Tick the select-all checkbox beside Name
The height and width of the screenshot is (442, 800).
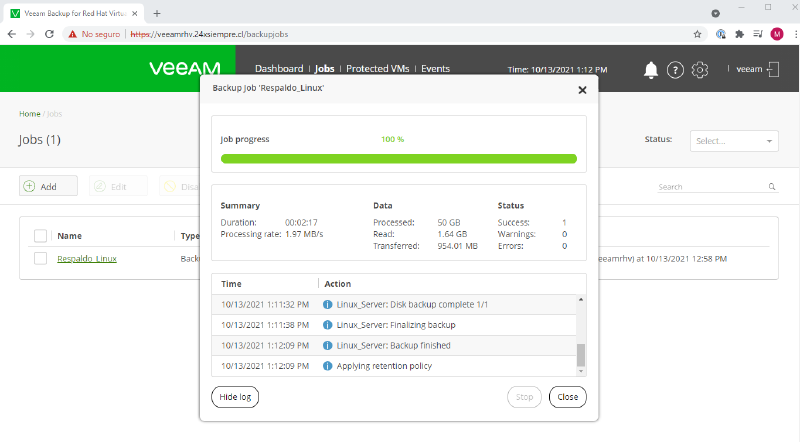pos(40,236)
